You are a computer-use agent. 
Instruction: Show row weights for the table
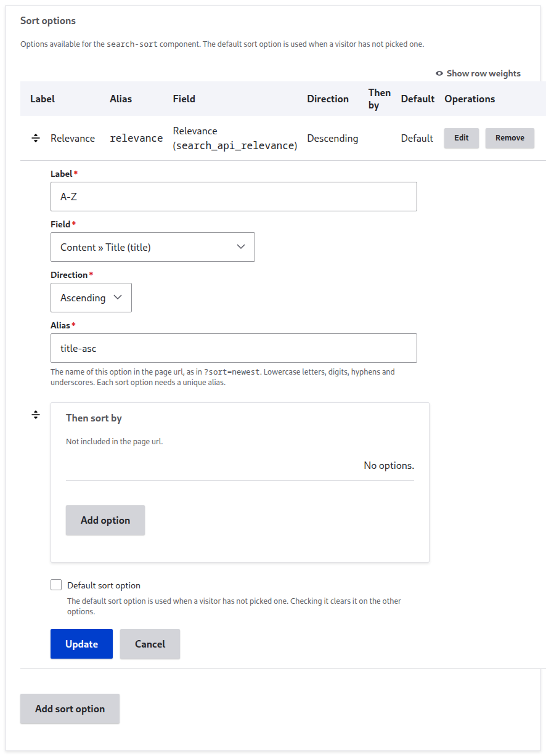[478, 73]
